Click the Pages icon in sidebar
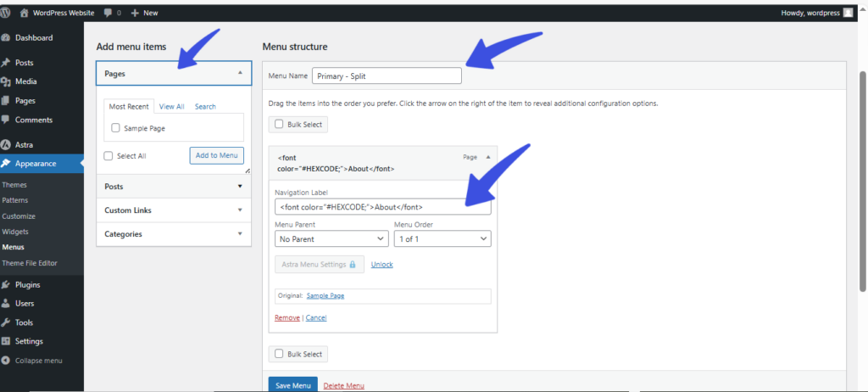The height and width of the screenshot is (392, 868). coord(6,101)
